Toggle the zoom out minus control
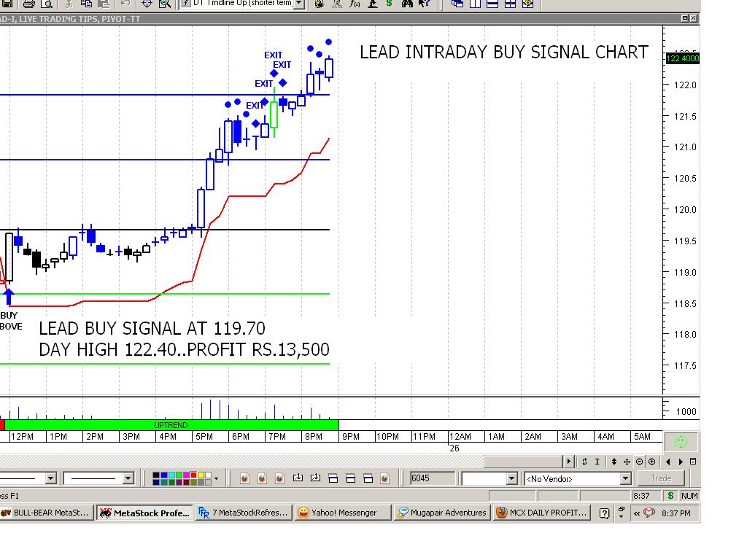The width and height of the screenshot is (747, 560). (640, 461)
